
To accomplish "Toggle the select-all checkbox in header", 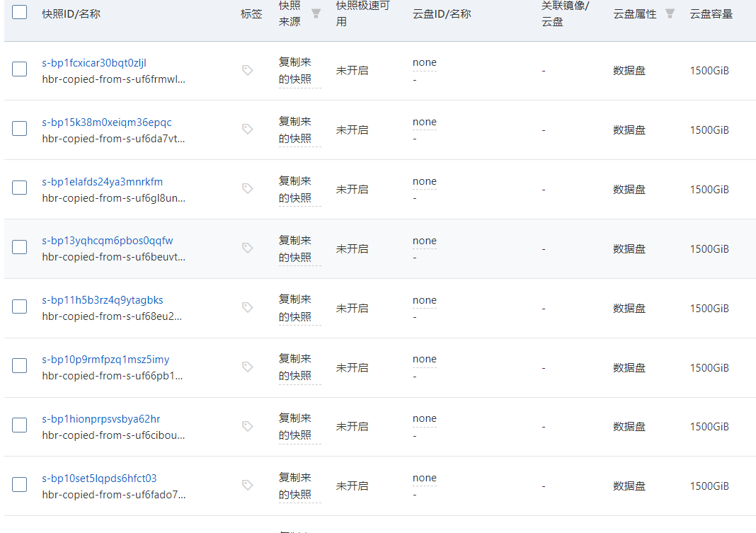I will coord(19,12).
